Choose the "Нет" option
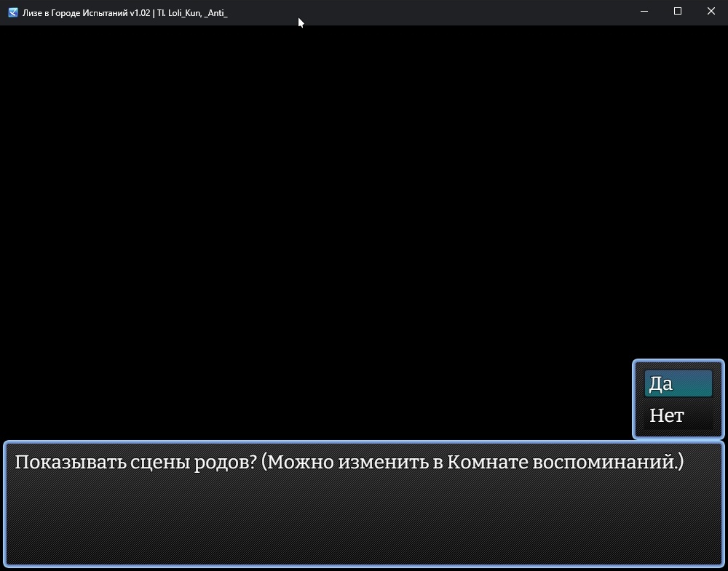Image resolution: width=728 pixels, height=571 pixels. point(678,415)
